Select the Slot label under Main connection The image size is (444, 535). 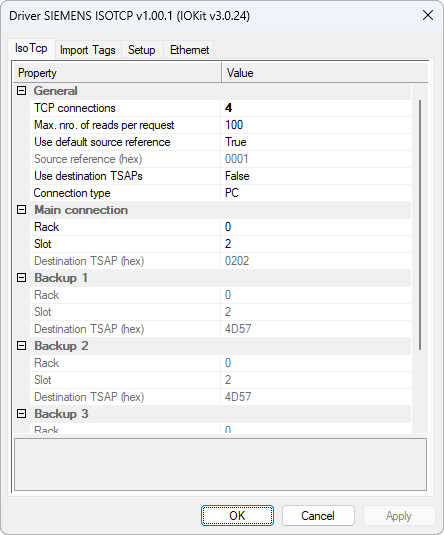coord(43,244)
